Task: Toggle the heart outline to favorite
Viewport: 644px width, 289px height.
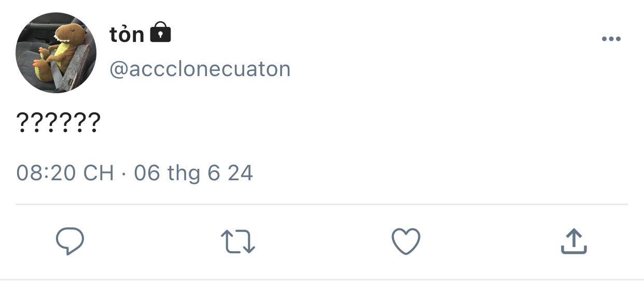Action: tap(405, 241)
